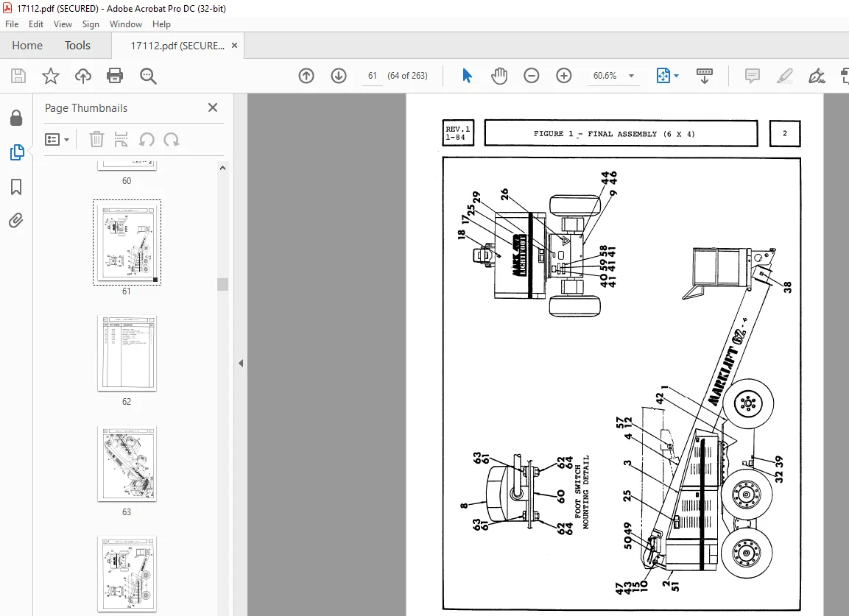Screen dimensions: 849x616
Task: Click the Save file icon
Action: (18, 76)
